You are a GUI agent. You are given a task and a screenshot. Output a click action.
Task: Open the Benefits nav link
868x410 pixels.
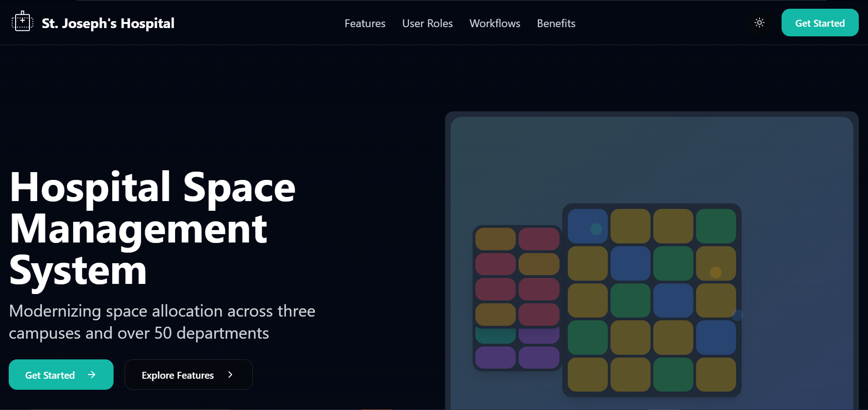[556, 23]
